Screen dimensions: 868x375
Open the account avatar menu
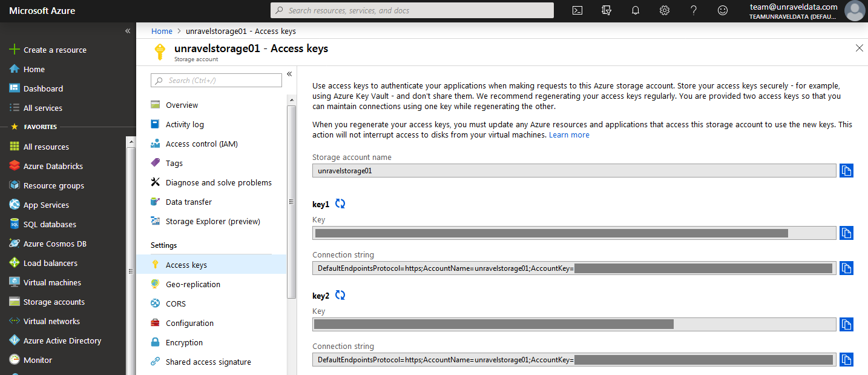tap(855, 11)
